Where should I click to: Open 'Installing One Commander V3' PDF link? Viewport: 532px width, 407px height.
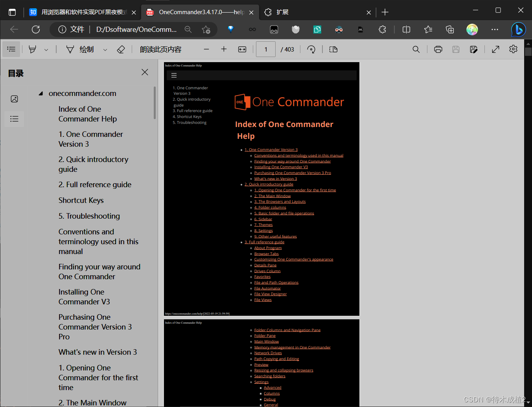[281, 167]
